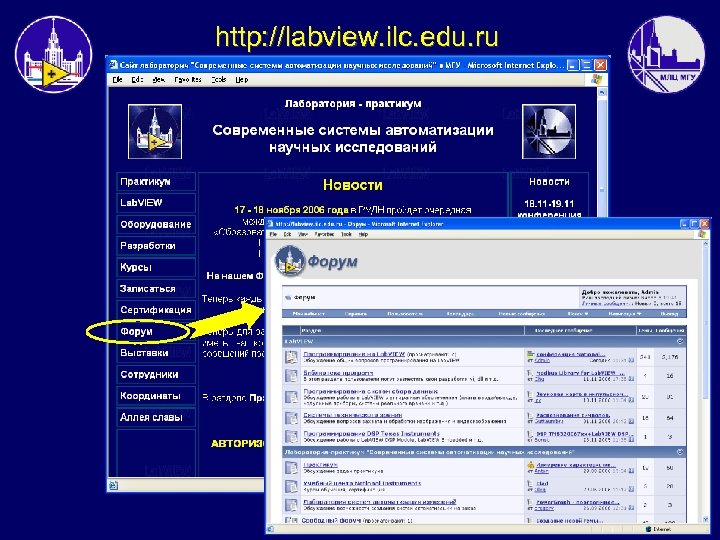The height and width of the screenshot is (540, 720).
Task: Click forum icon beside Программирование систем сбора данных
Action: click(x=291, y=397)
